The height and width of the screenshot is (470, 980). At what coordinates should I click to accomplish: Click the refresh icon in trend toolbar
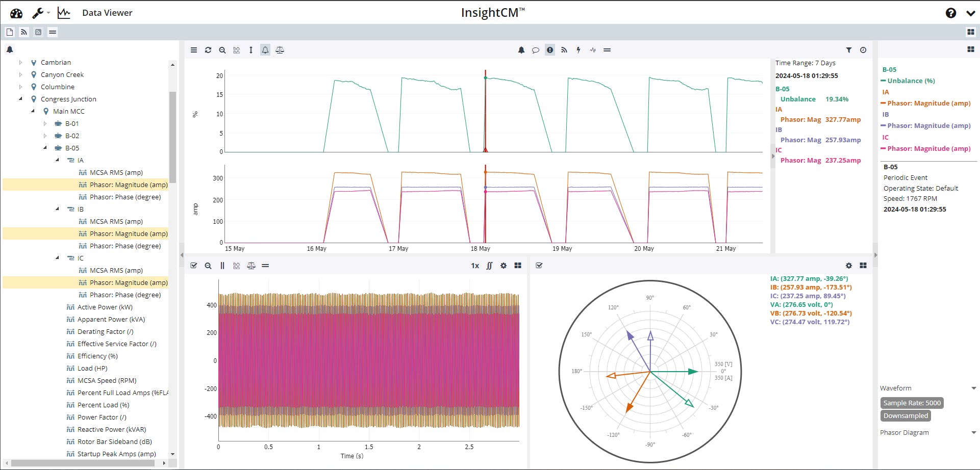click(208, 50)
